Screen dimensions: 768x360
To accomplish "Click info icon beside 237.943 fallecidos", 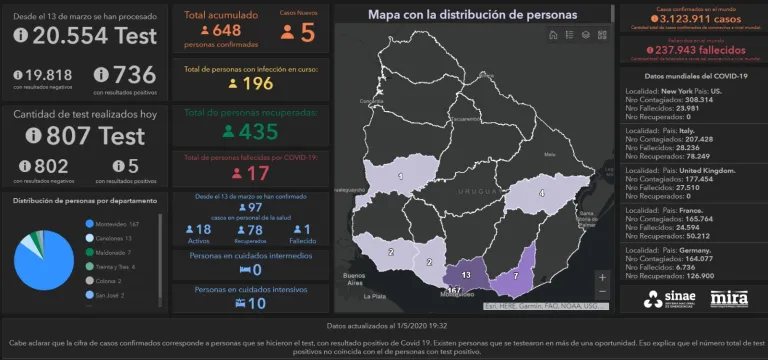I will click(x=650, y=50).
